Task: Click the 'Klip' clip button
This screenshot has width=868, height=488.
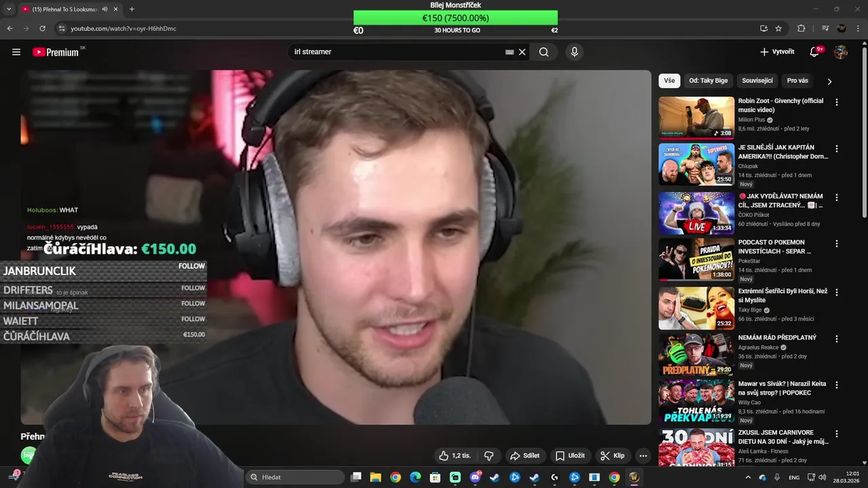Action: point(612,455)
